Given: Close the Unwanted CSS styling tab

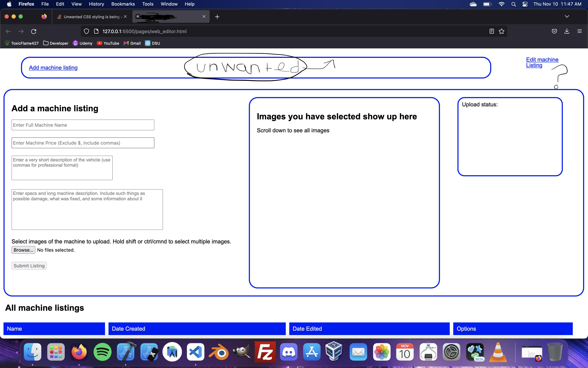Looking at the screenshot, I should coord(125,16).
